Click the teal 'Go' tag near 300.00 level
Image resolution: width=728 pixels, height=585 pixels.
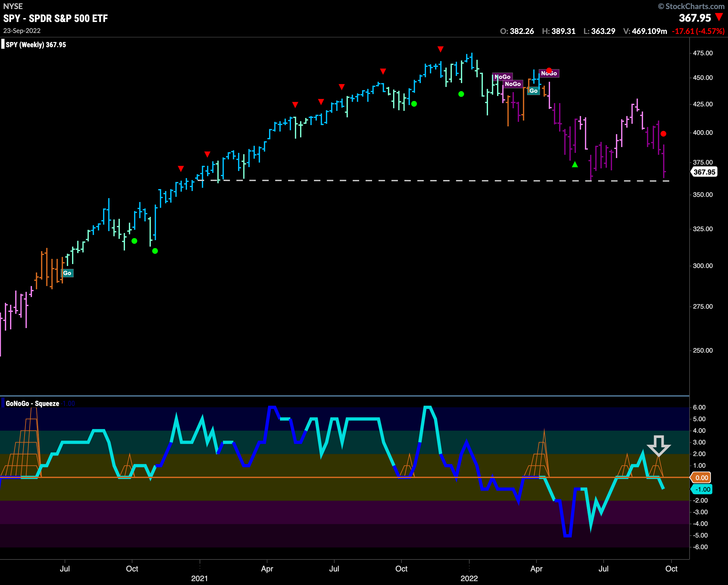pos(67,273)
